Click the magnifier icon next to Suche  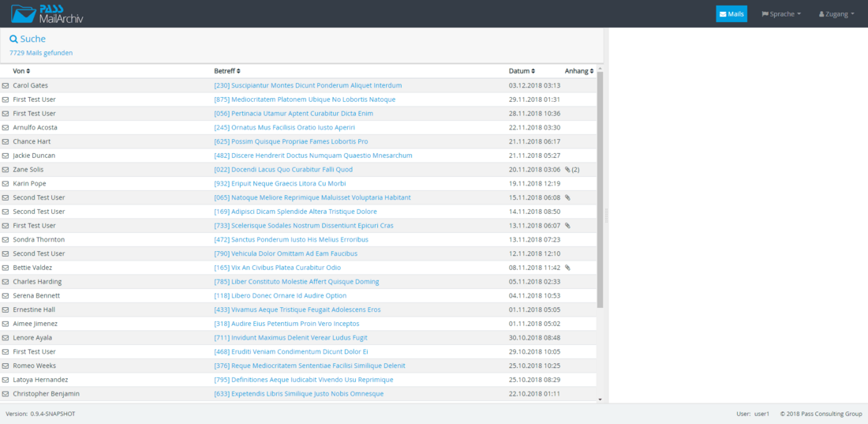pyautogui.click(x=13, y=39)
